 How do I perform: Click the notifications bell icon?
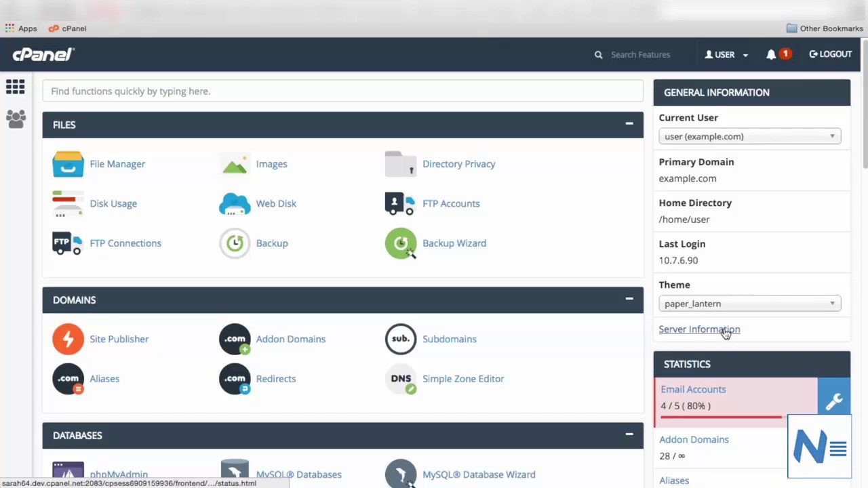[x=771, y=54]
